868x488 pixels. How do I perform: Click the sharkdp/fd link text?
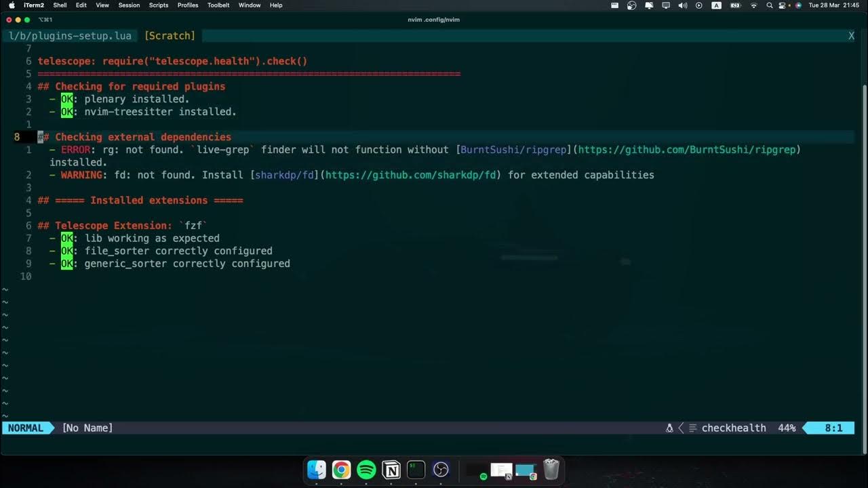(x=284, y=175)
